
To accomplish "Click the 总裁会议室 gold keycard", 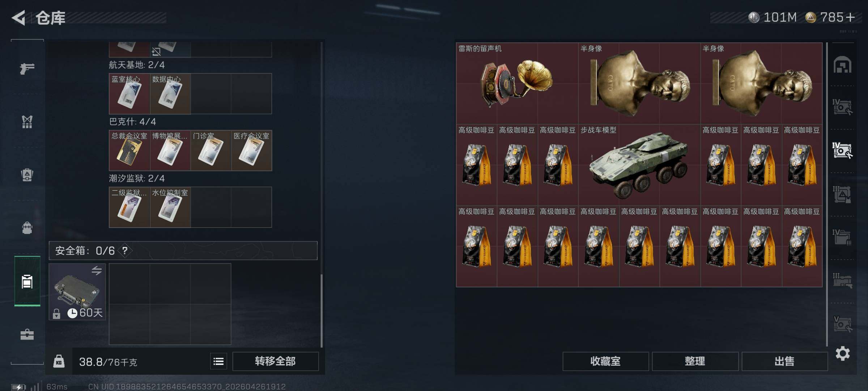I will coord(129,150).
